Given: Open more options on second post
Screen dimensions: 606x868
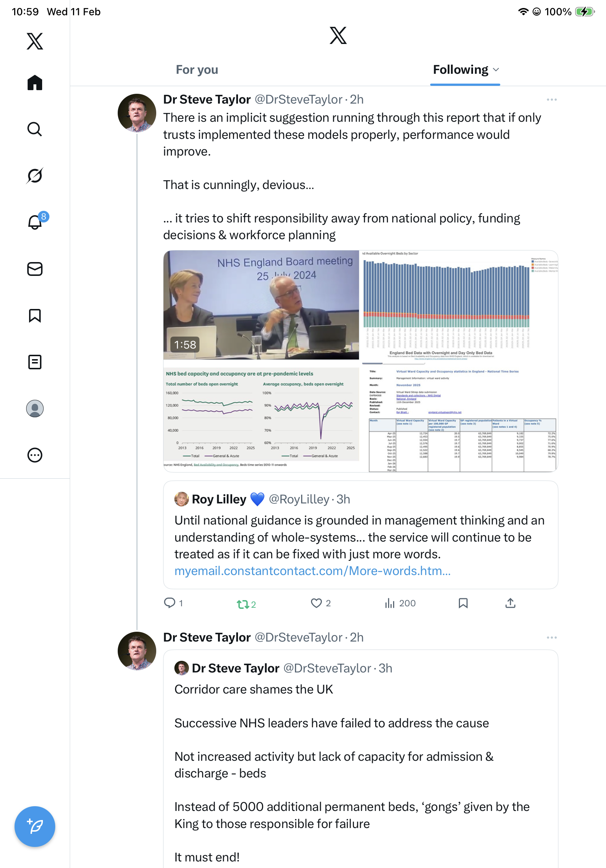Looking at the screenshot, I should (551, 638).
